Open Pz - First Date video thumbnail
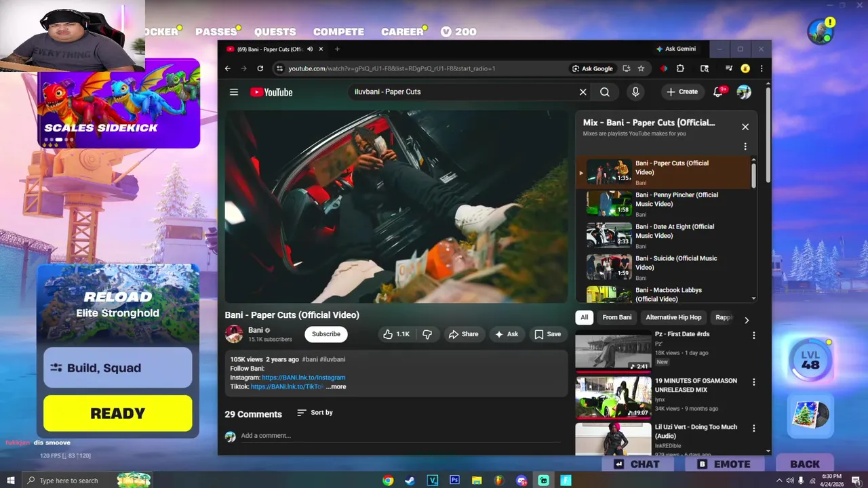The width and height of the screenshot is (868, 488). [x=613, y=350]
